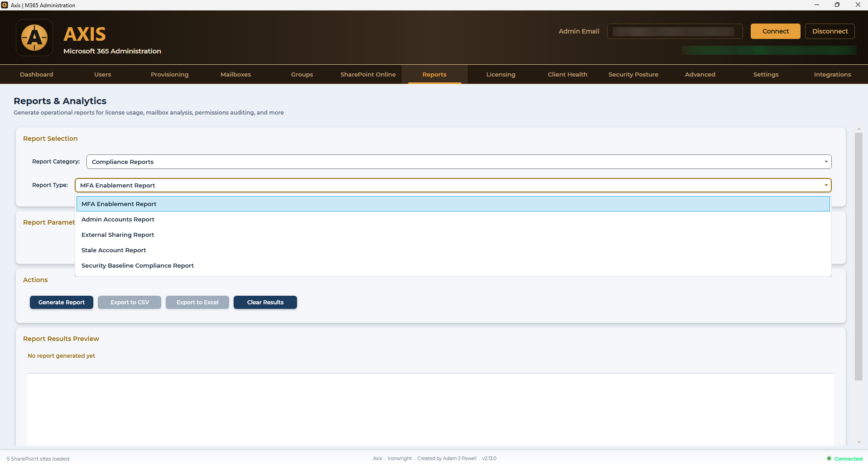Click Export to CSV button
The image size is (868, 466).
pyautogui.click(x=129, y=302)
